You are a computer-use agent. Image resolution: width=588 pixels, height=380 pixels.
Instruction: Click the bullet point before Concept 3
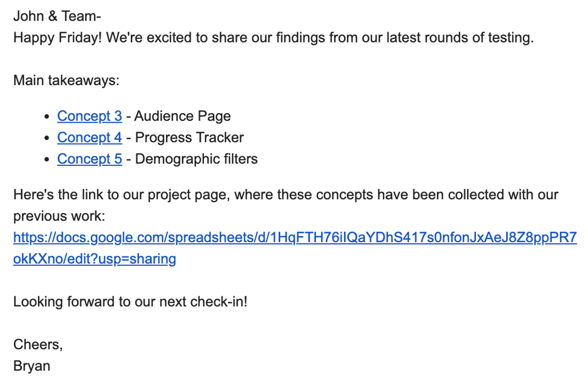(x=47, y=117)
